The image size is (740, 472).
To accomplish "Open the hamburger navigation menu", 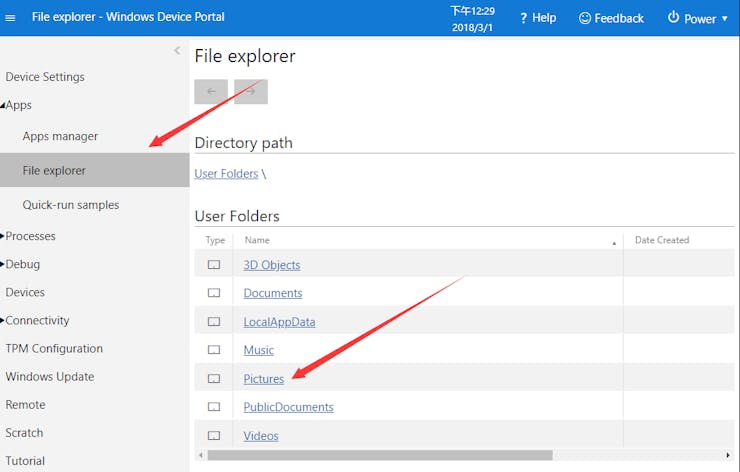I will 10,18.
